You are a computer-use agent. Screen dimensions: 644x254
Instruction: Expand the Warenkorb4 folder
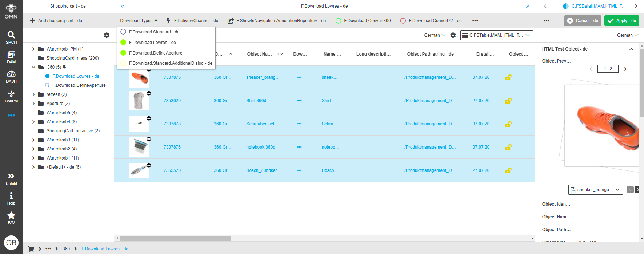(33, 122)
